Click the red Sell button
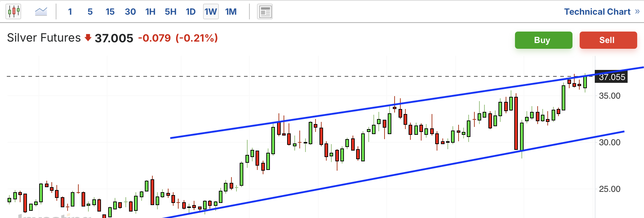The image size is (644, 218). [x=608, y=40]
